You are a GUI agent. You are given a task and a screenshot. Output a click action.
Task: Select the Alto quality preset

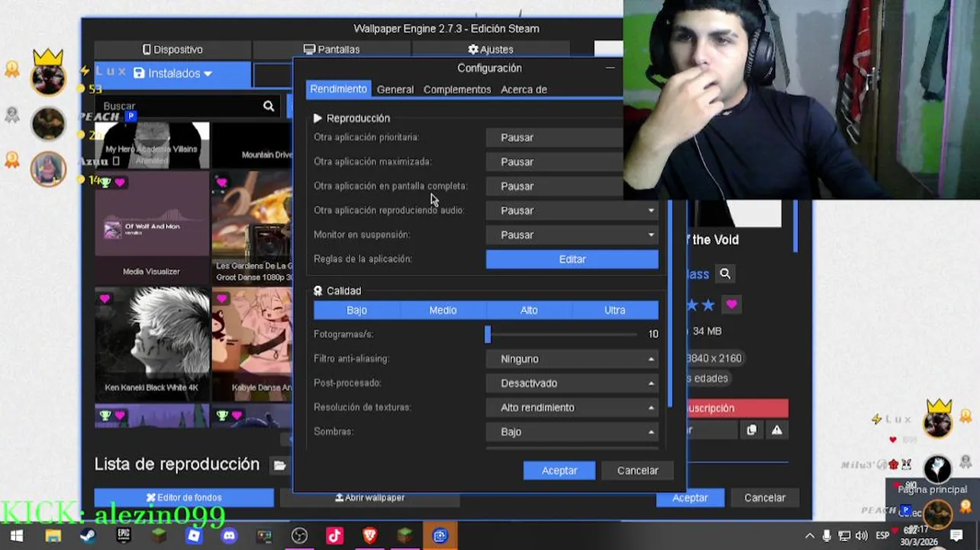click(x=529, y=310)
